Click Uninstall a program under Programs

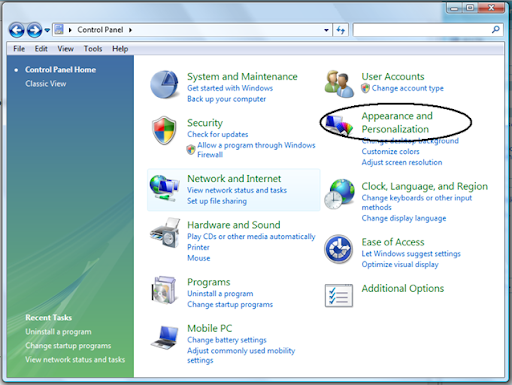(220, 294)
